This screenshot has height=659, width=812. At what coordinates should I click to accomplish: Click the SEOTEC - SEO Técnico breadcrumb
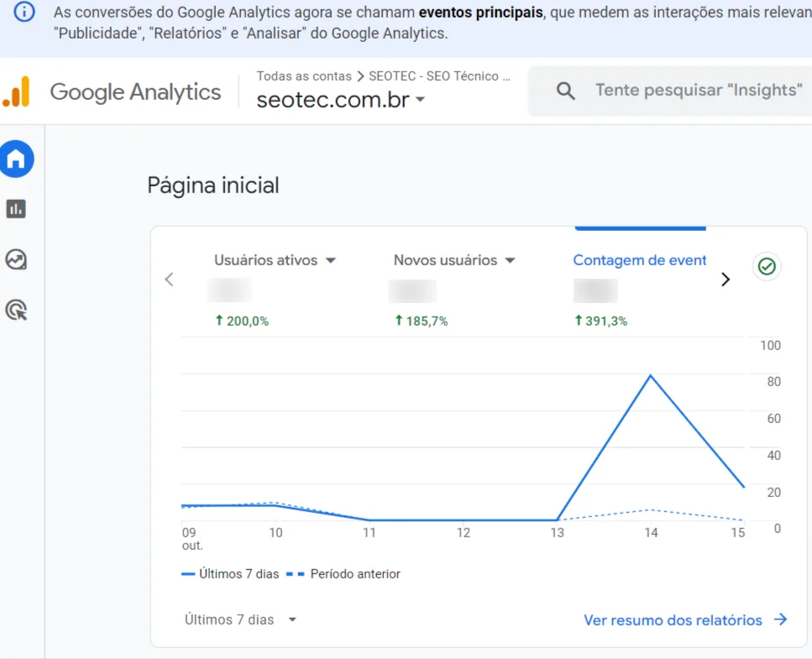coord(439,76)
